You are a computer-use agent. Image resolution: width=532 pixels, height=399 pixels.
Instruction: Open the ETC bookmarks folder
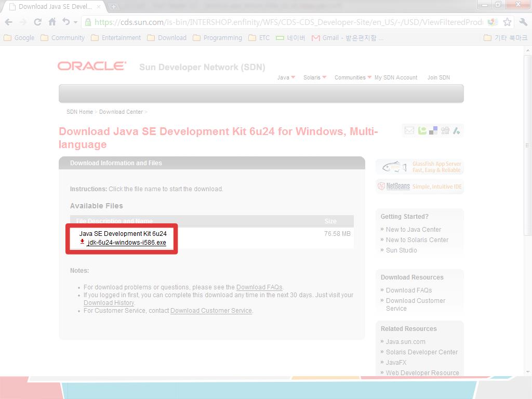click(259, 37)
